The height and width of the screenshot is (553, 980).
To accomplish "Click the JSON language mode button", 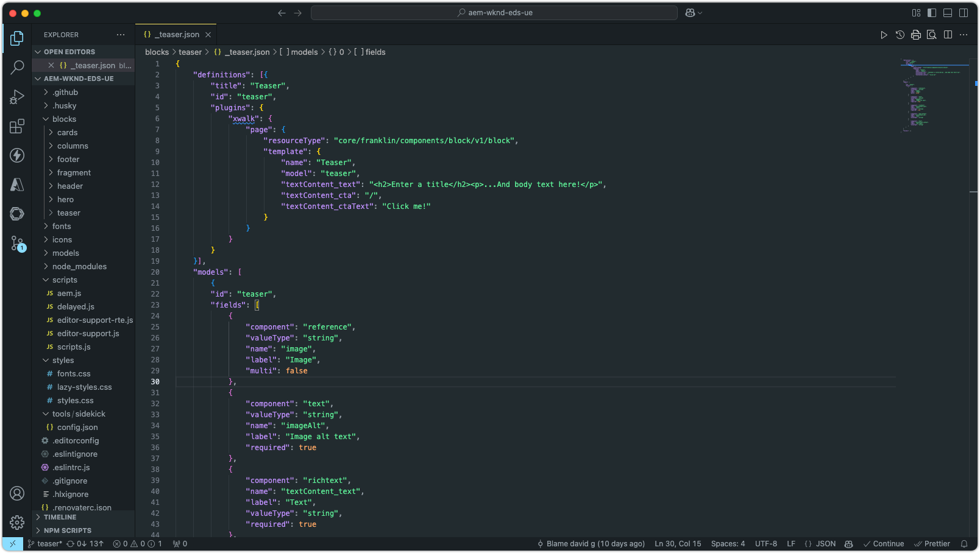I will [820, 544].
